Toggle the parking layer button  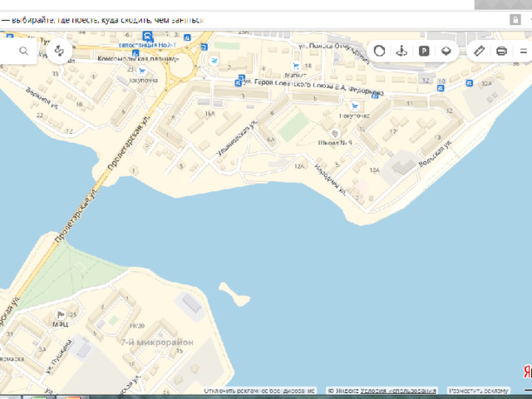click(424, 52)
